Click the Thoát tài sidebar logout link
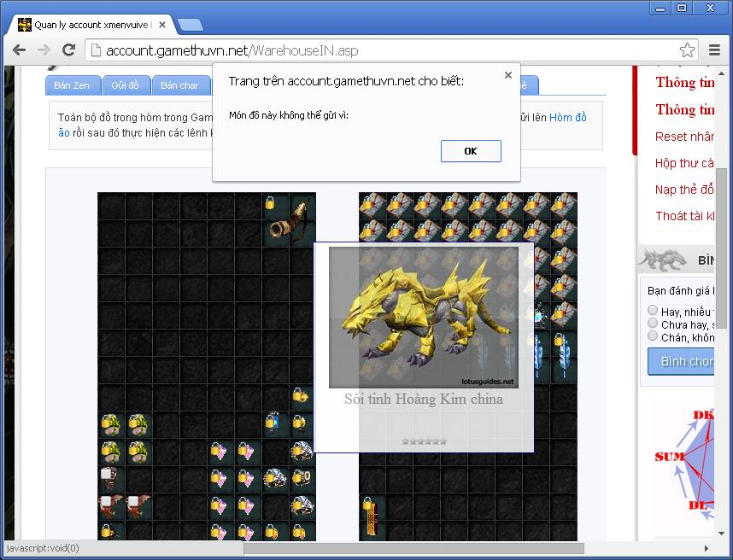This screenshot has height=560, width=733. pyautogui.click(x=684, y=216)
